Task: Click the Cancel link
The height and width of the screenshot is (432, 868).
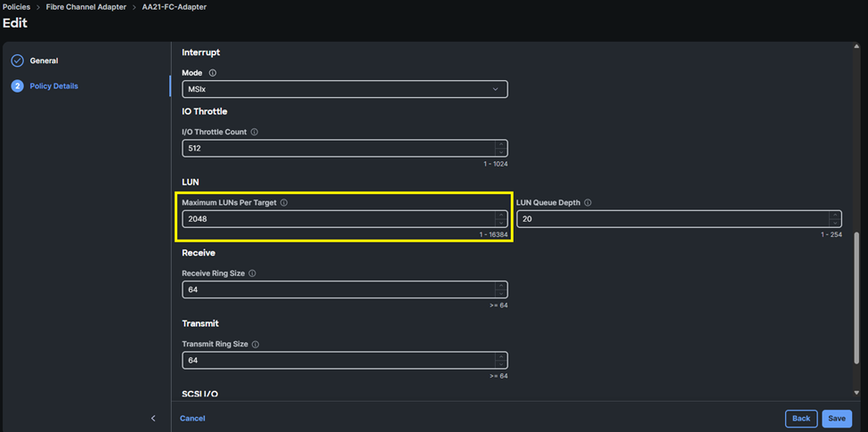Action: [192, 418]
